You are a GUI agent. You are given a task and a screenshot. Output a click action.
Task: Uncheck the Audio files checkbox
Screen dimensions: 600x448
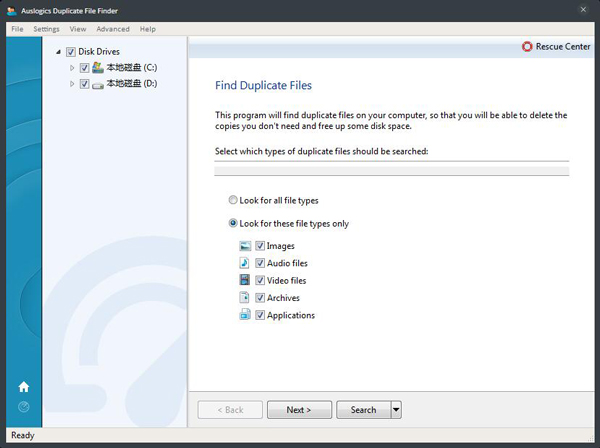260,263
